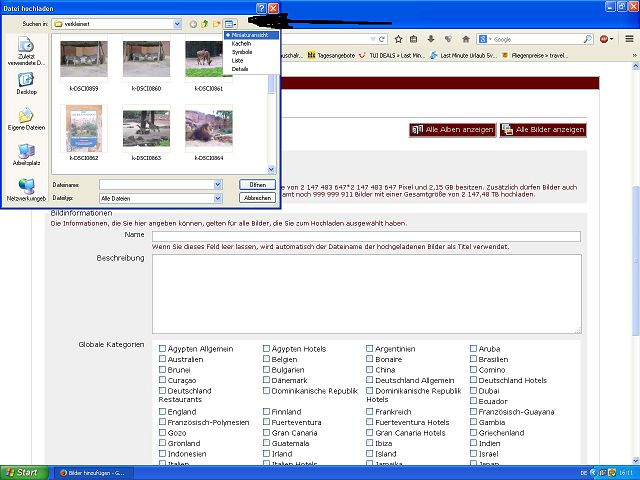640x480 pixels.
Task: Open the Firefox hamburger menu
Action: (x=629, y=39)
